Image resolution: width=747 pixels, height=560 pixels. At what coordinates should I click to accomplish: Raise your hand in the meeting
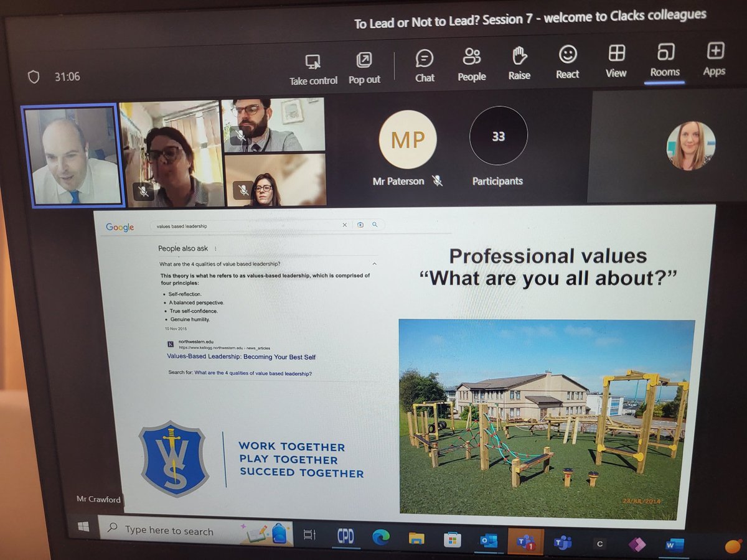click(x=519, y=64)
